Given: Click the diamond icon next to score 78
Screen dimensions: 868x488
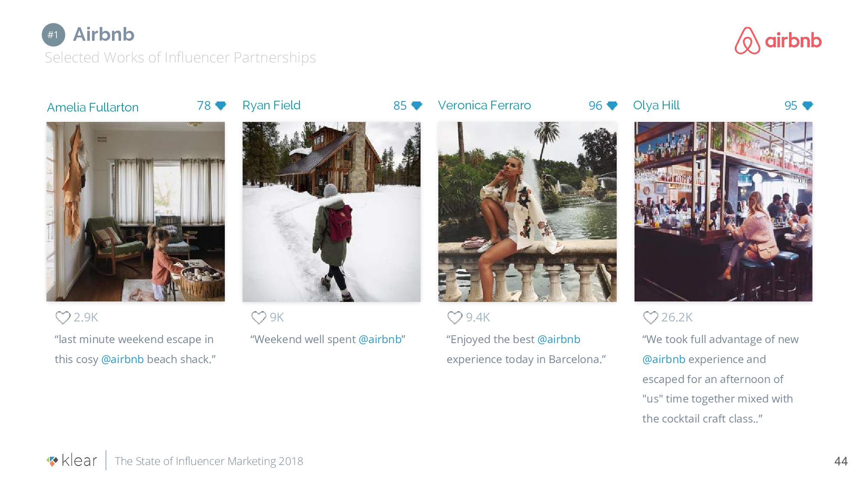Looking at the screenshot, I should [221, 105].
